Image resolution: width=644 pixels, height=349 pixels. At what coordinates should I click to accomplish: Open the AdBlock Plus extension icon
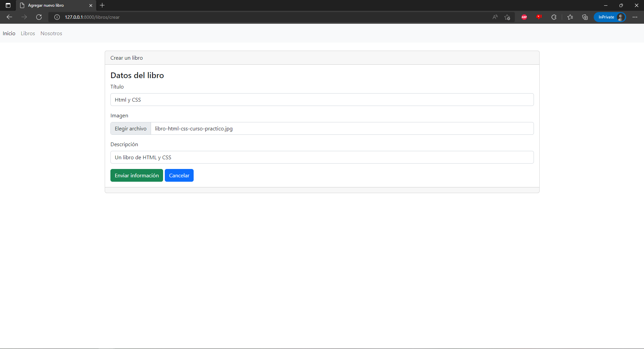pyautogui.click(x=524, y=17)
